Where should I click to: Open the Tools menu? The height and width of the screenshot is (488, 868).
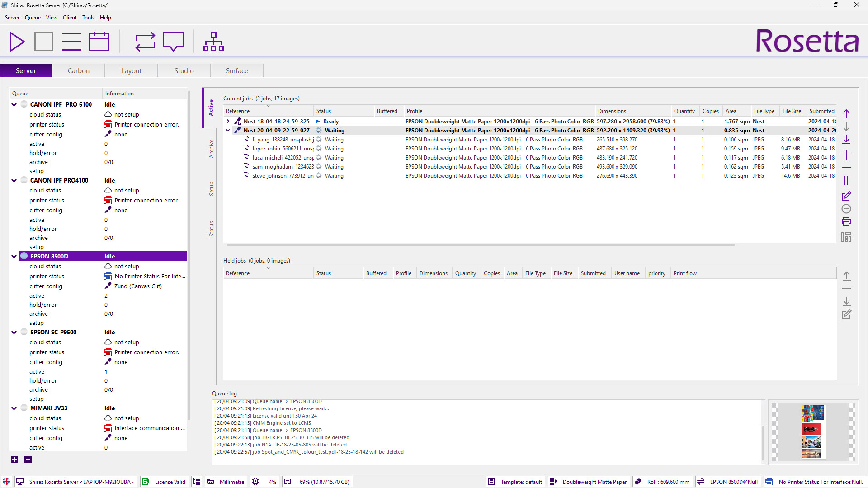click(88, 18)
